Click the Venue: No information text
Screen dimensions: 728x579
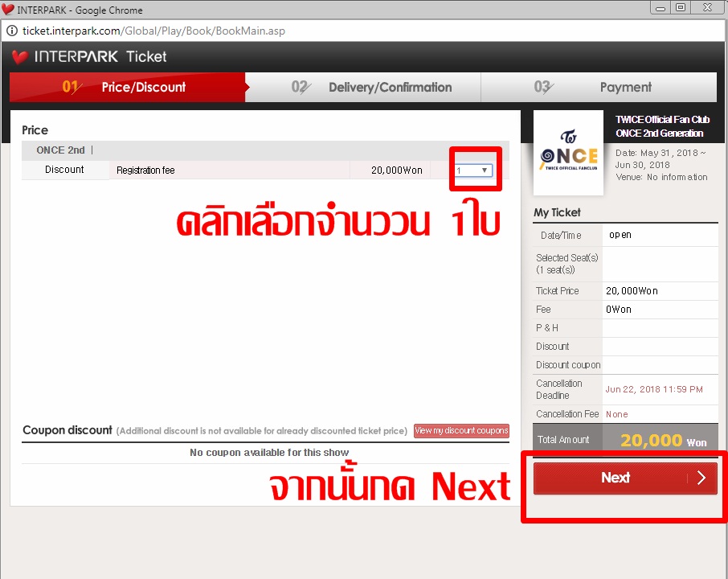(661, 177)
